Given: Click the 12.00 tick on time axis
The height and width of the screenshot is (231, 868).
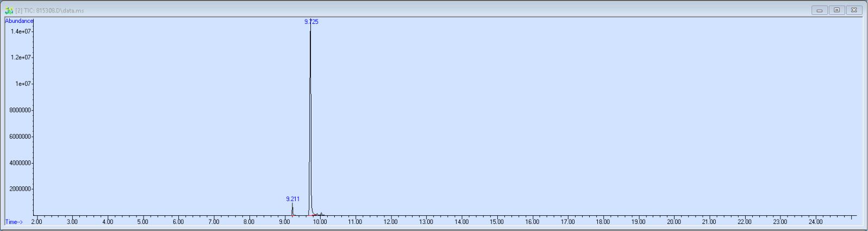Looking at the screenshot, I should point(390,222).
